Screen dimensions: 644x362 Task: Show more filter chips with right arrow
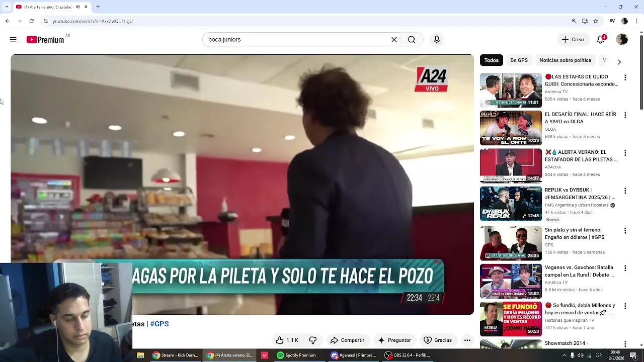[619, 61]
